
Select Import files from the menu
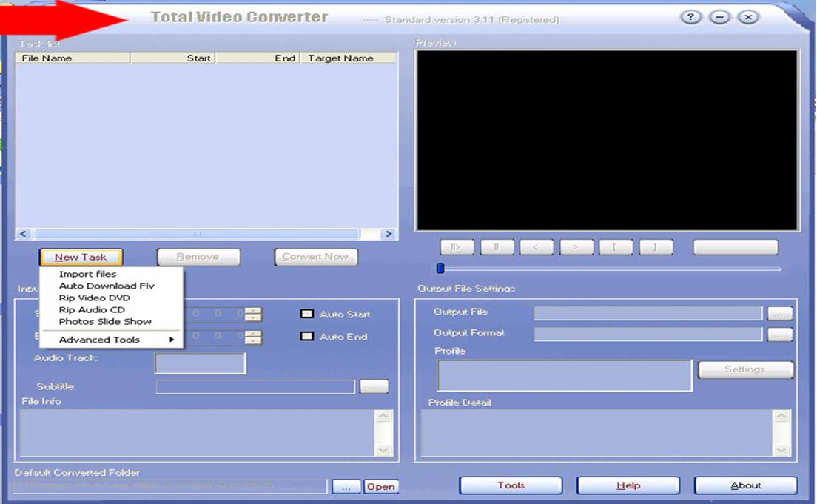click(x=87, y=274)
